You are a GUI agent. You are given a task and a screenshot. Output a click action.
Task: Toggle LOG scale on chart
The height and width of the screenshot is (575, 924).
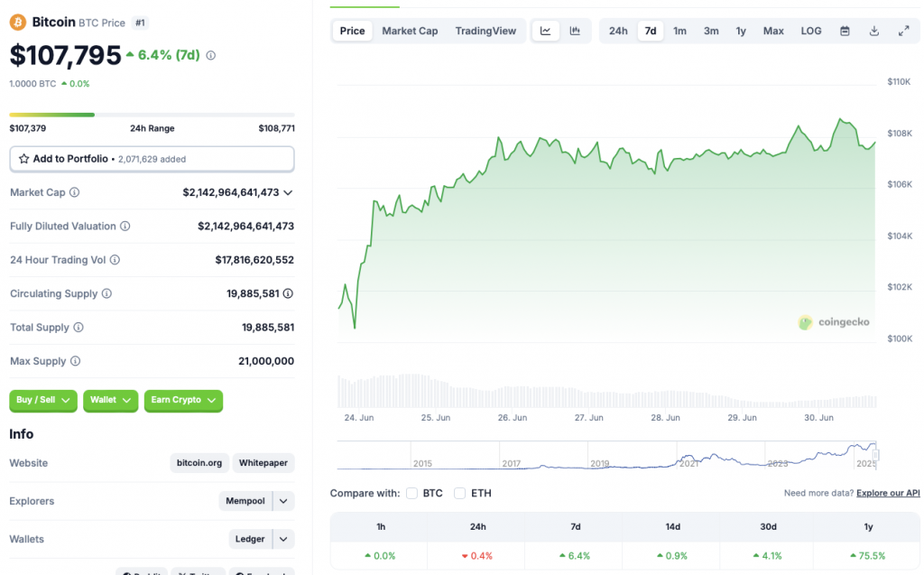(811, 31)
